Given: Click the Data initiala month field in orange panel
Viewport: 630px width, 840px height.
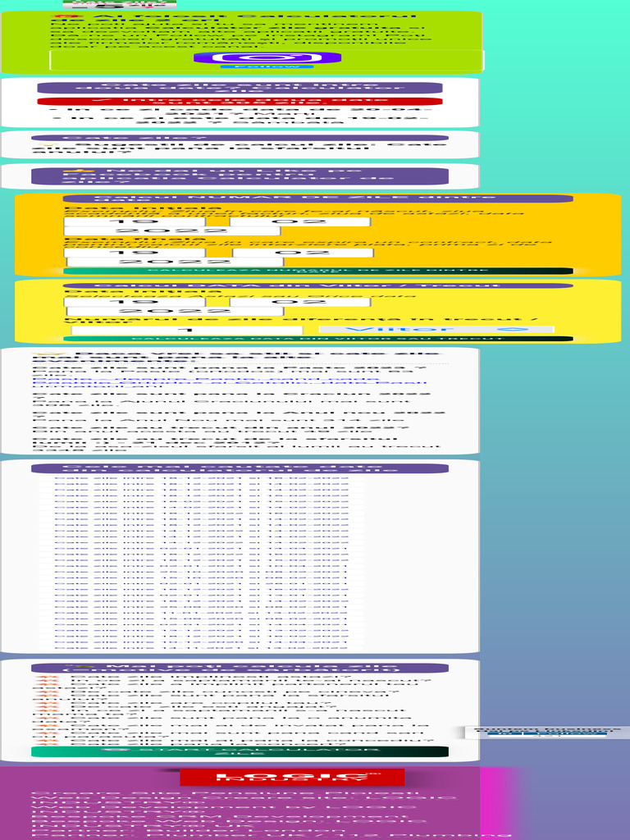Looking at the screenshot, I should tap(300, 221).
